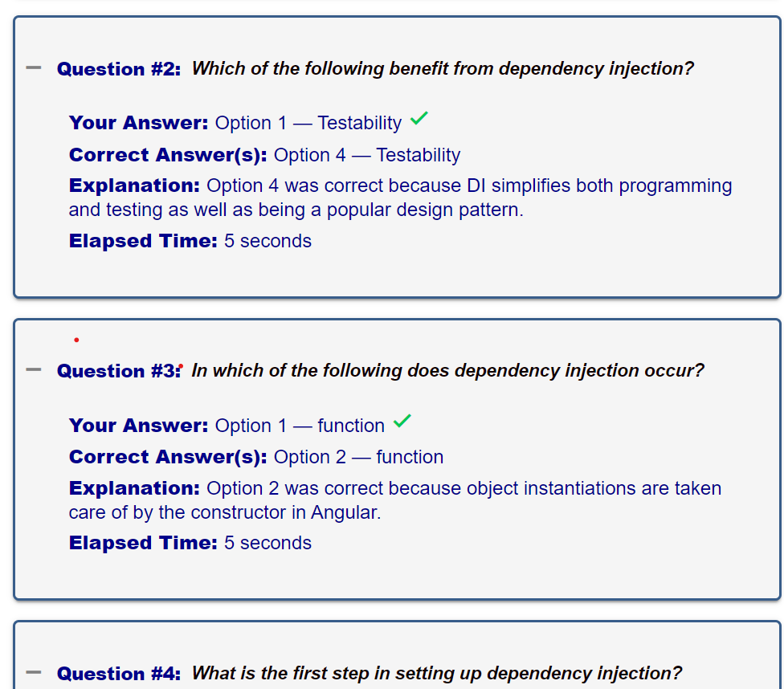Click the Question #2 explanation paragraph
784x689 pixels.
(x=401, y=198)
